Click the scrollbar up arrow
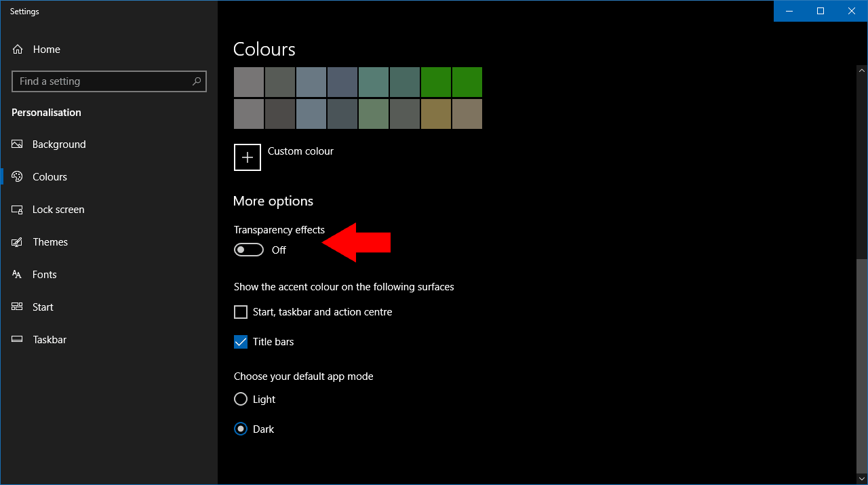 (x=862, y=71)
